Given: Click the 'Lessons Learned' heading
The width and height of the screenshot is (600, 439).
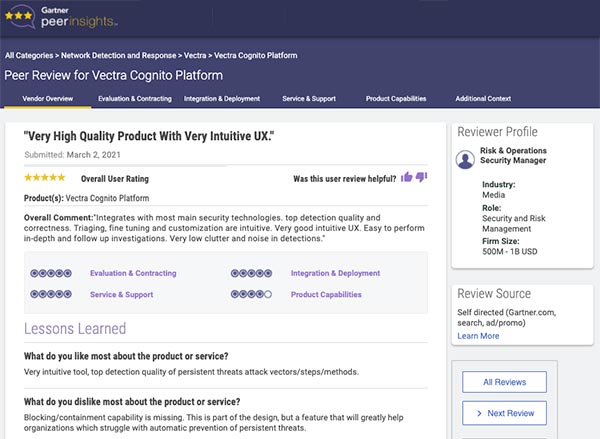Looking at the screenshot, I should [75, 329].
